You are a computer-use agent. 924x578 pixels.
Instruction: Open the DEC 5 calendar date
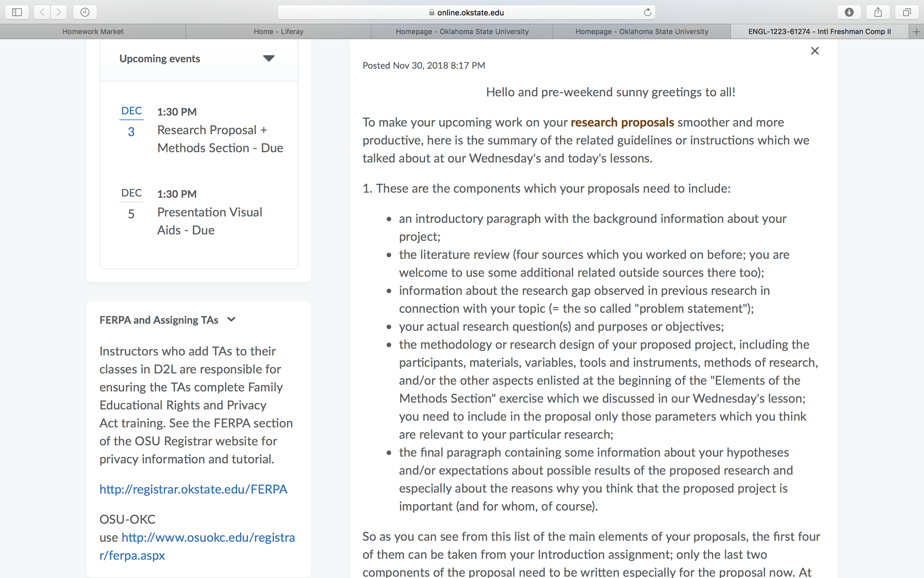point(131,204)
